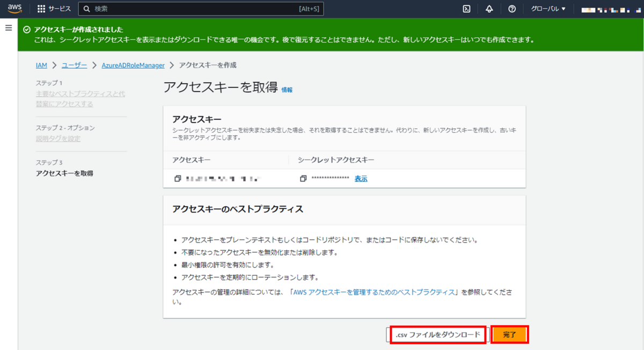The width and height of the screenshot is (644, 350).
Task: Click the アクセスキーを作成 breadcrumb text
Action: pyautogui.click(x=208, y=65)
